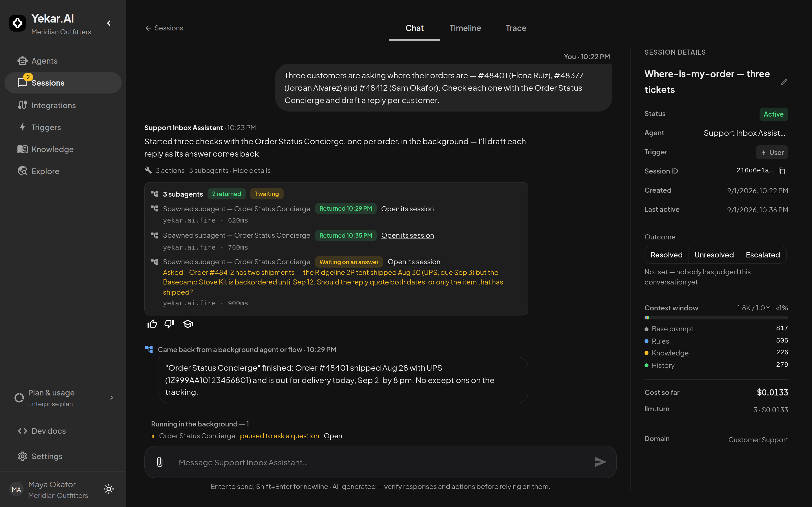812x507 pixels.
Task: Switch to the Trace tab
Action: pyautogui.click(x=516, y=28)
